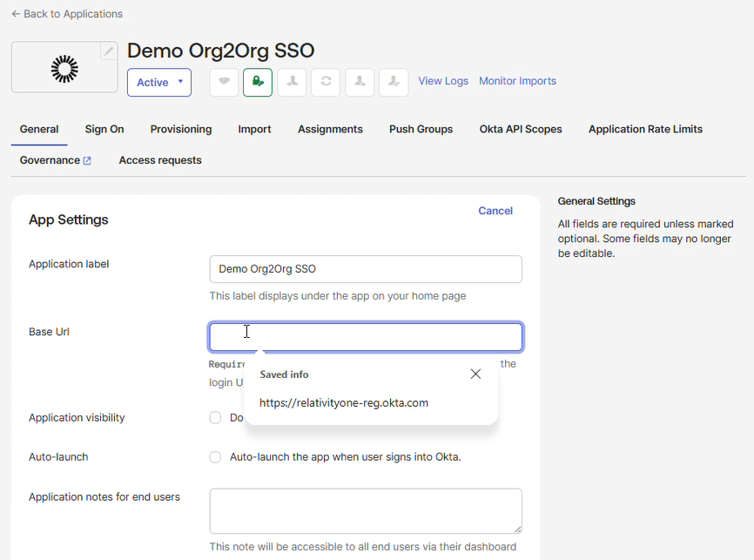Screen dimensions: 754x560
Task: Choose saved URL relativityone-reg.okta.com suggestion
Action: [x=343, y=402]
